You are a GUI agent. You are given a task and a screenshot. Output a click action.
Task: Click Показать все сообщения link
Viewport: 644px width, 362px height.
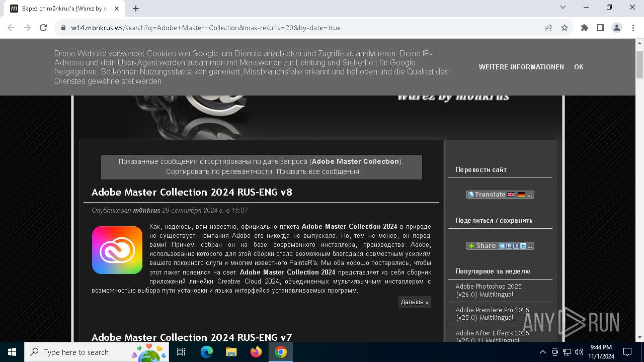317,171
